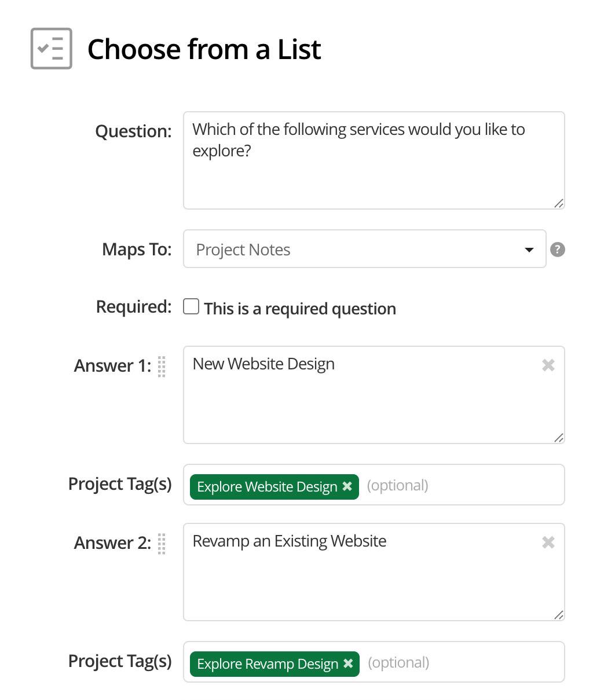Delete Answer 1 with its X icon
593x700 pixels.
pos(548,365)
